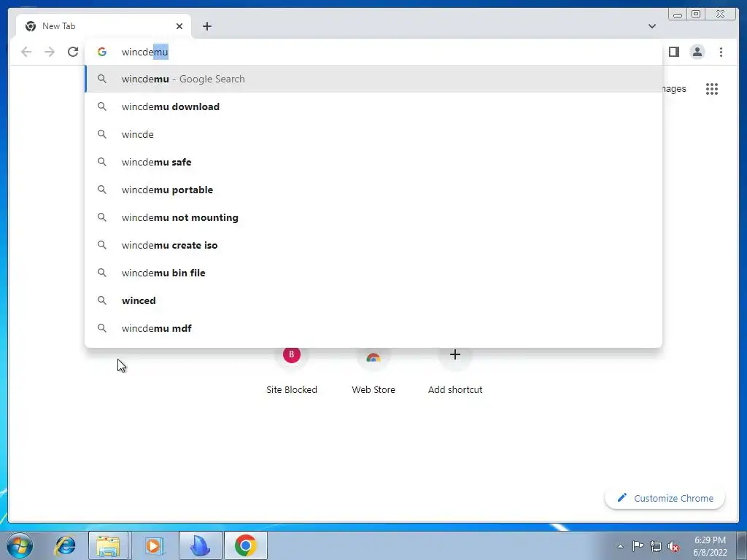
Task: Select 'wincdemu bin file' suggestion
Action: [373, 273]
